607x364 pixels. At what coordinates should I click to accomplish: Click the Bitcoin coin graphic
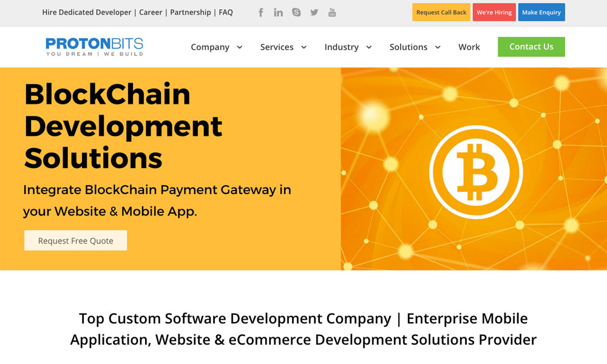coord(475,172)
